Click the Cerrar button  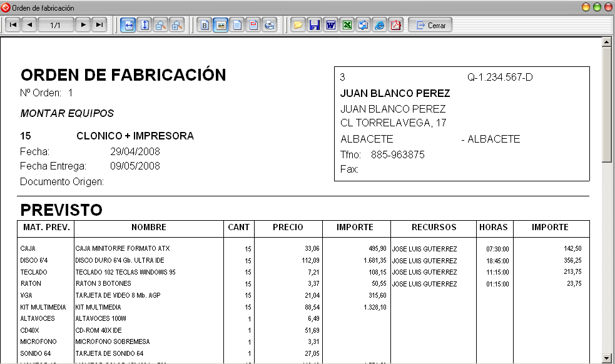[x=430, y=26]
